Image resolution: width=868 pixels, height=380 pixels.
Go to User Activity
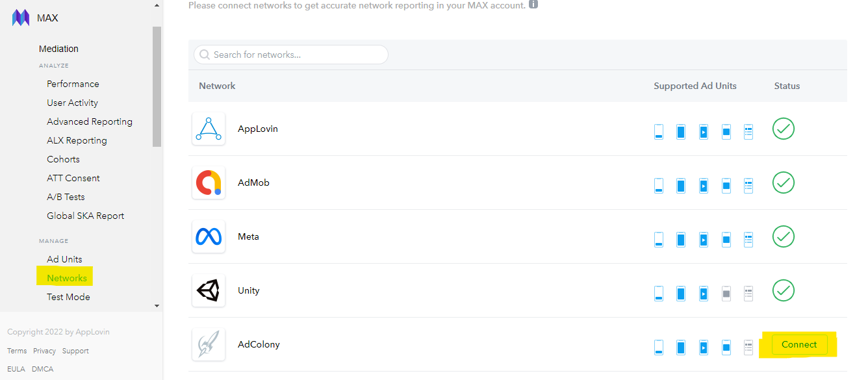[72, 103]
